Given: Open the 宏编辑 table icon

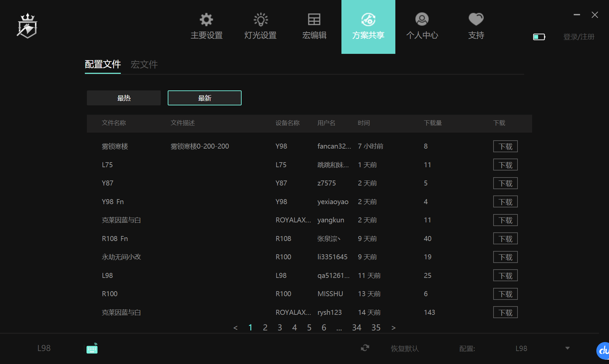Looking at the screenshot, I should tap(314, 20).
